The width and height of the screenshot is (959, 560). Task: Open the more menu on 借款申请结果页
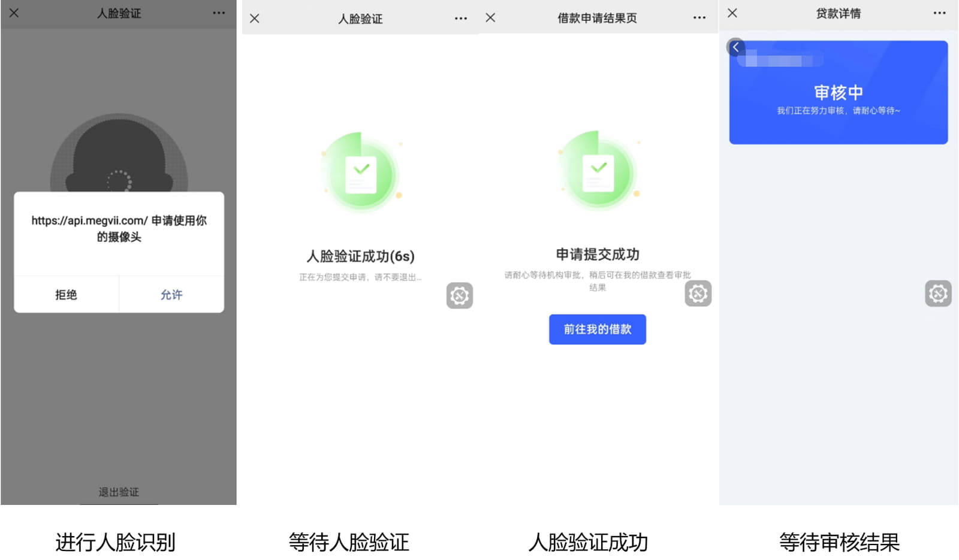699,18
